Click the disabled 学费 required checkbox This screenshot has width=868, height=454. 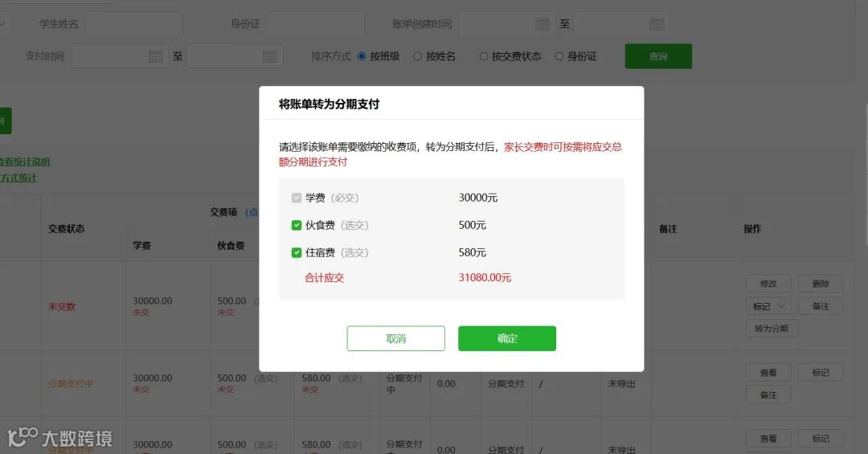point(296,198)
